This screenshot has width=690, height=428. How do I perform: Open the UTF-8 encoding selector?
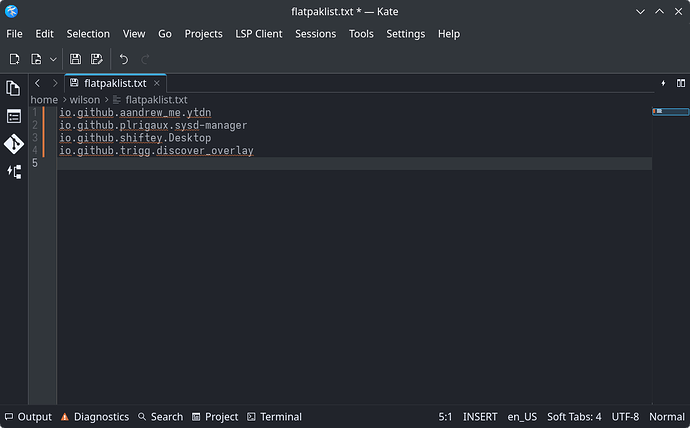pos(625,417)
